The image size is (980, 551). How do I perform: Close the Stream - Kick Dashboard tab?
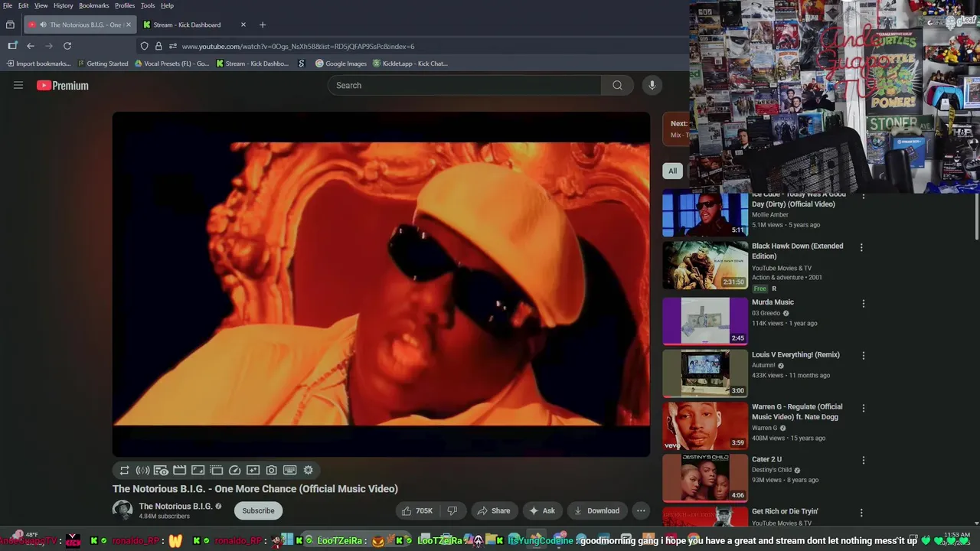[243, 24]
